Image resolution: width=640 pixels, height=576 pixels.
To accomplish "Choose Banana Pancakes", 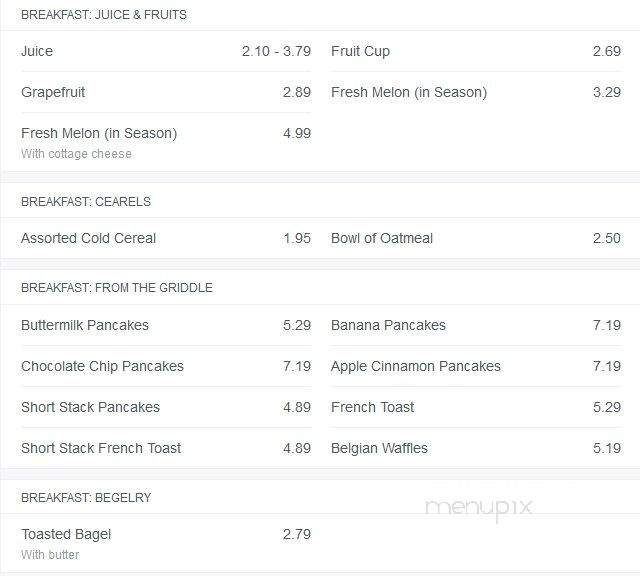I will tap(476, 325).
